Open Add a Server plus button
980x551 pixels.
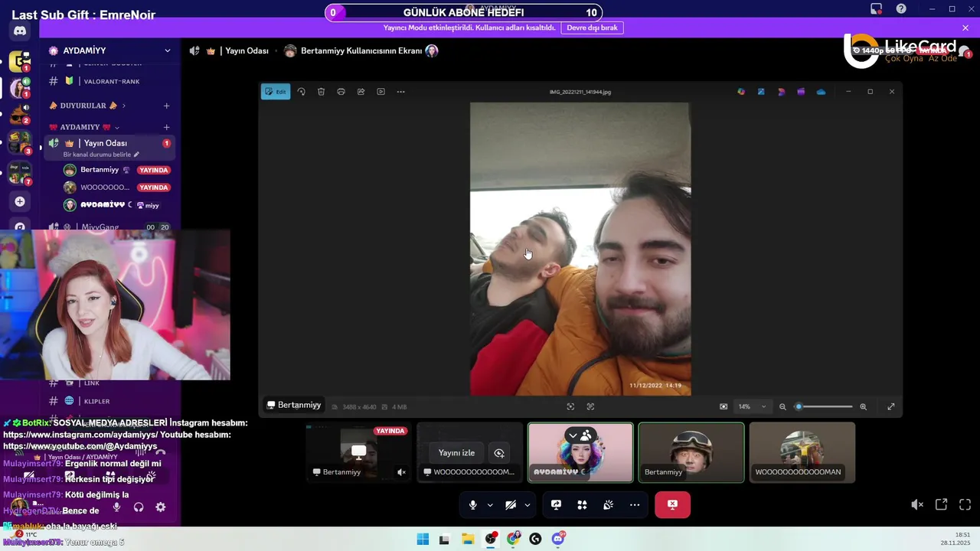point(20,201)
